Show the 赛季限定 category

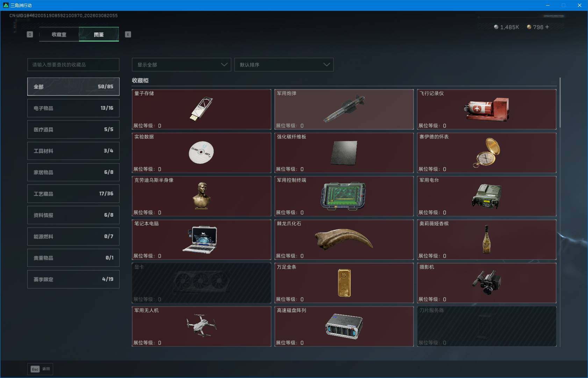click(73, 279)
